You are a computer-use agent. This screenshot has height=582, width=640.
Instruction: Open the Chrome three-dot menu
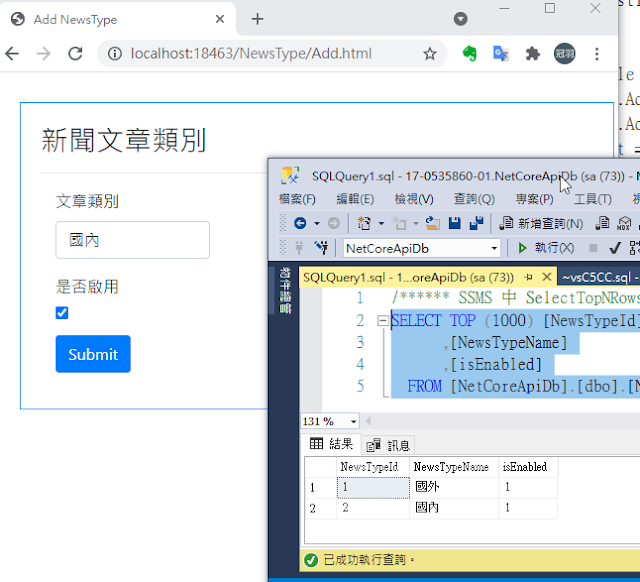coord(597,54)
